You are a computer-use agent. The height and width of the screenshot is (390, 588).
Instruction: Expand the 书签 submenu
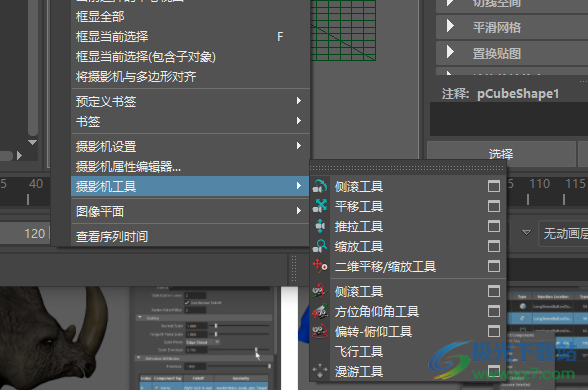click(x=190, y=121)
